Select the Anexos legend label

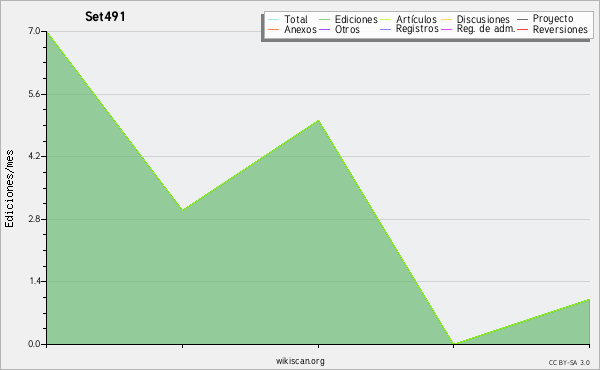coord(300,29)
